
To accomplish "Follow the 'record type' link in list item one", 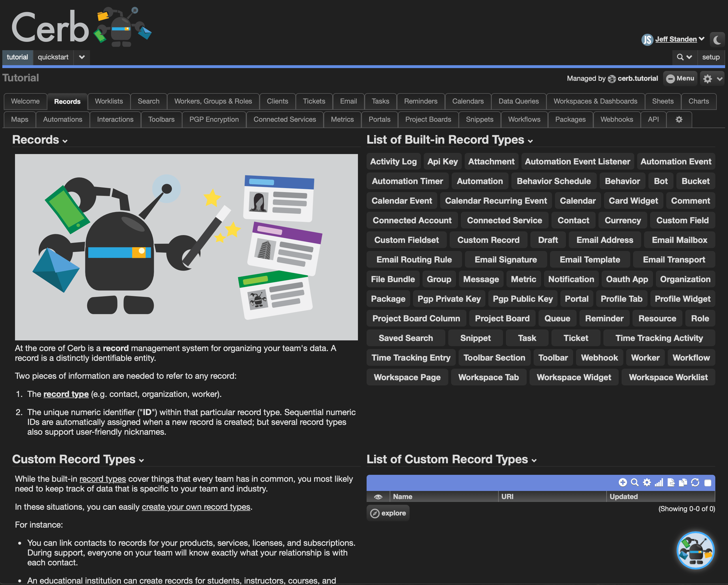I will tap(66, 394).
